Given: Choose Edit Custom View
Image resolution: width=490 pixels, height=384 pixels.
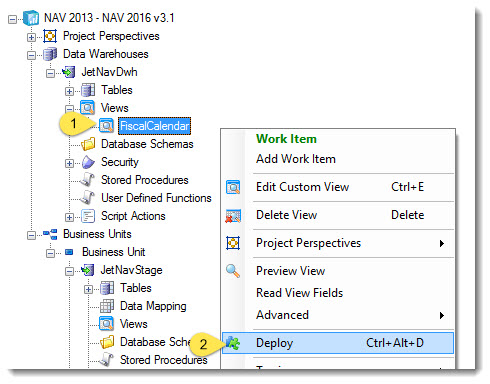Looking at the screenshot, I should (338, 187).
